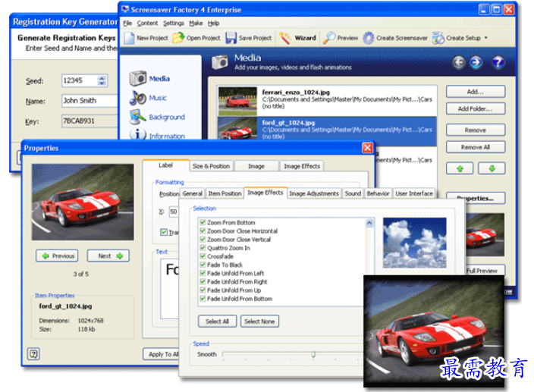This screenshot has height=392, width=534.
Task: Click the Next button
Action: 108,256
